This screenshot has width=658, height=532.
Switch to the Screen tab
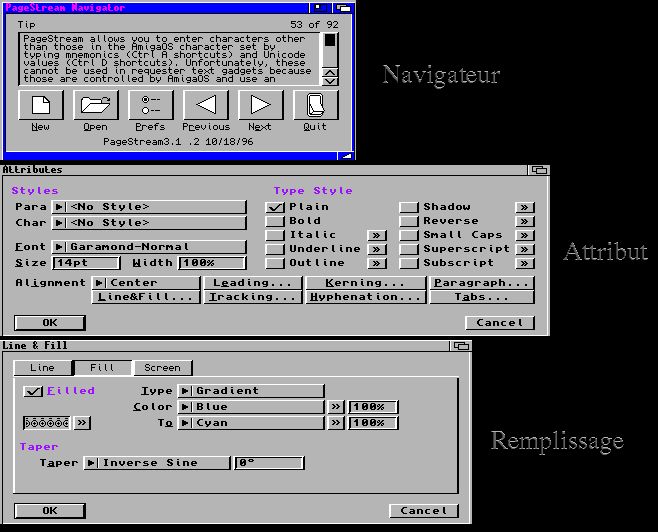[162, 368]
